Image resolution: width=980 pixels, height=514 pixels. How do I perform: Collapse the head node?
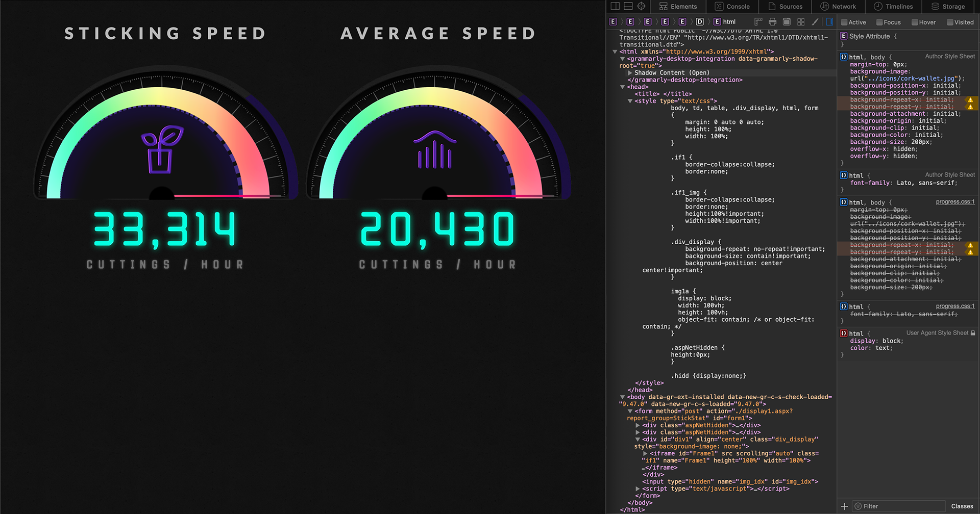tap(623, 87)
